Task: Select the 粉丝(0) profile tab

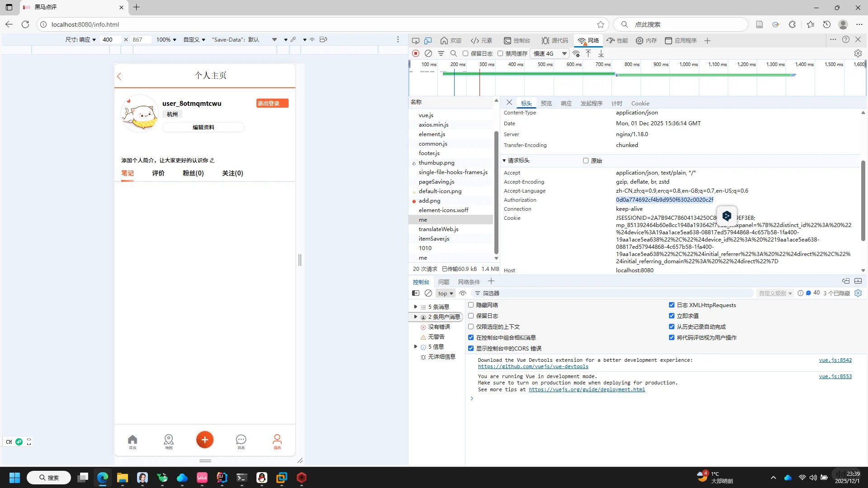Action: click(193, 173)
